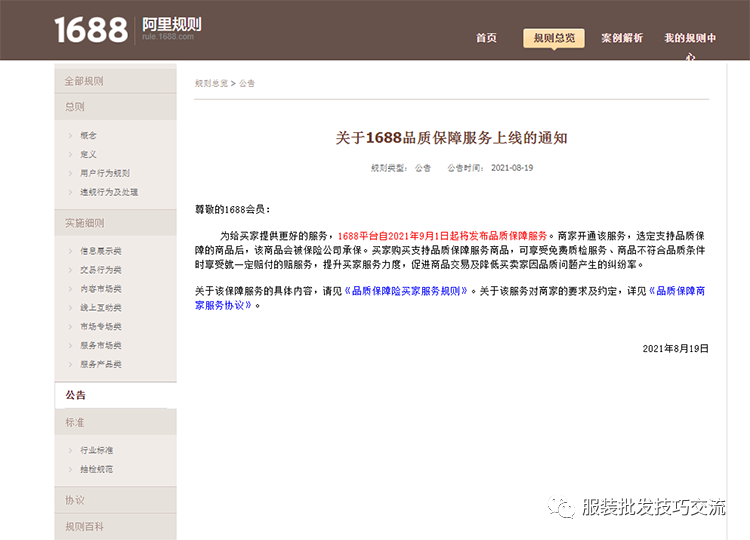Open 违规行为及处理 in the sidebar
Screen dimensions: 750x540
pyautogui.click(x=109, y=192)
